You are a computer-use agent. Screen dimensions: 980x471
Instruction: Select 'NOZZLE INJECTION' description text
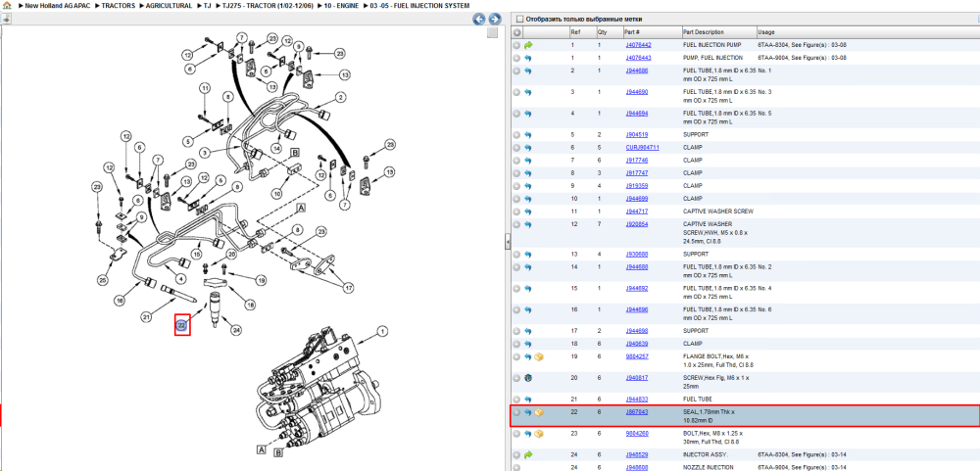pos(709,467)
